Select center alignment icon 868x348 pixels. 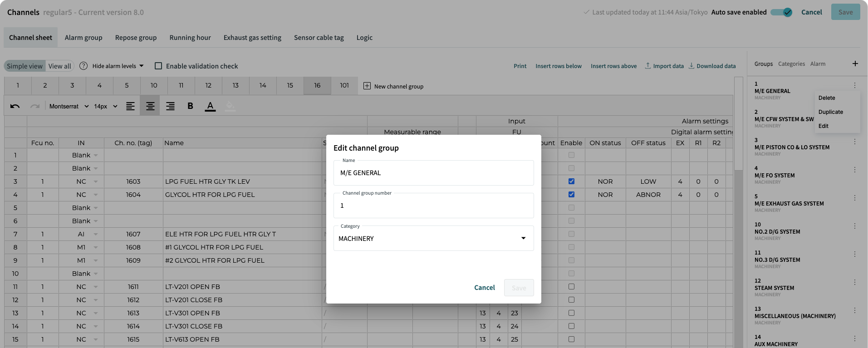click(x=150, y=106)
